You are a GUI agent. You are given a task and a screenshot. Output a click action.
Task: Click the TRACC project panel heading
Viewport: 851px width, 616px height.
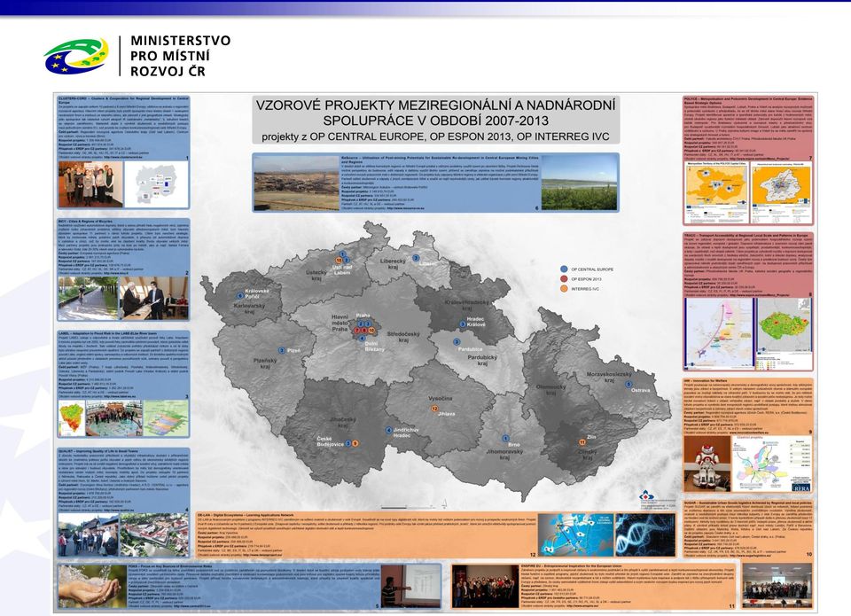pyautogui.click(x=746, y=236)
